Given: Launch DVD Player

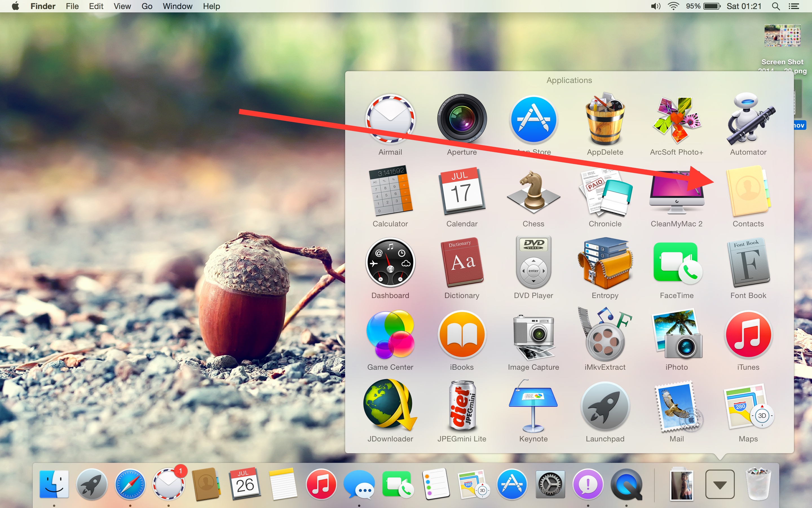Looking at the screenshot, I should coord(533,263).
